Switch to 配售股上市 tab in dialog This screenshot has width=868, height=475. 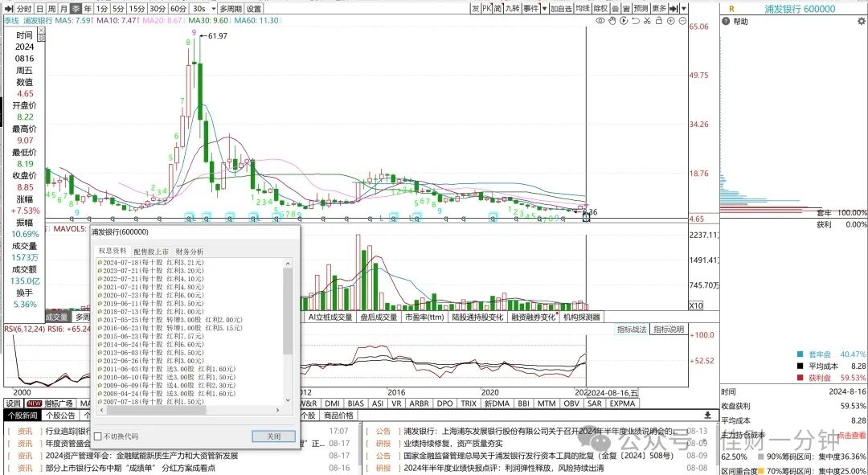[x=151, y=252]
